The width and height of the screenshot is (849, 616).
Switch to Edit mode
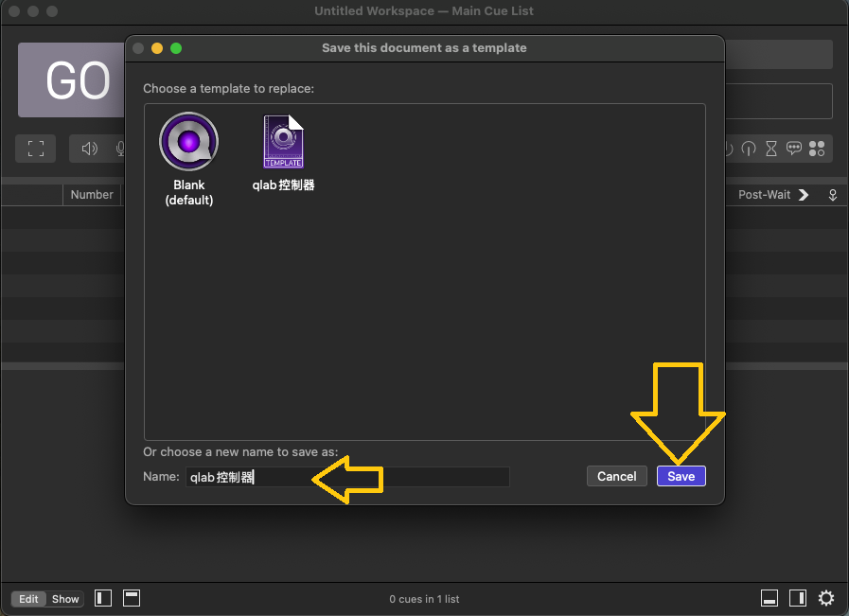[x=28, y=599]
